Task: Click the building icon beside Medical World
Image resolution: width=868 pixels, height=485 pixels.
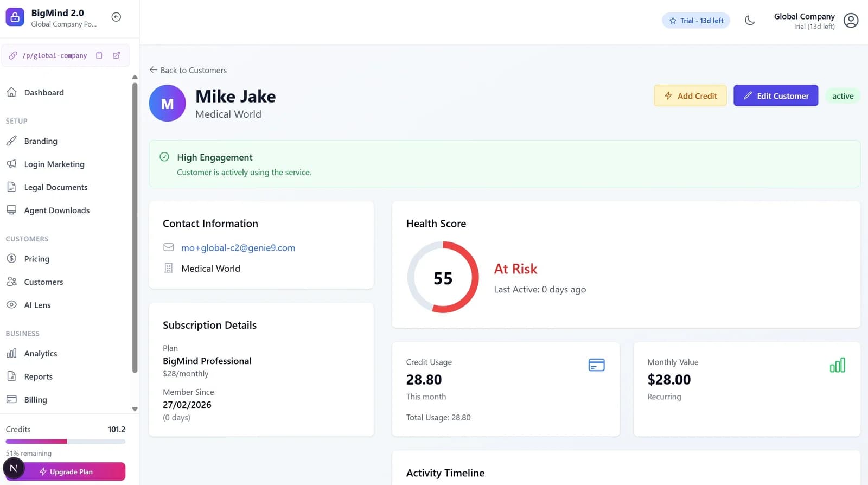Action: click(169, 268)
